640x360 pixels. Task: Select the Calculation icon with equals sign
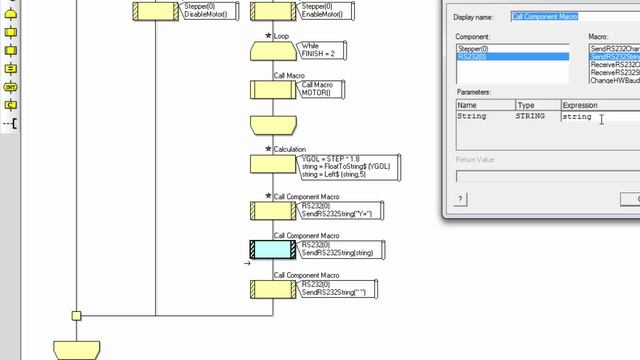tap(11, 69)
